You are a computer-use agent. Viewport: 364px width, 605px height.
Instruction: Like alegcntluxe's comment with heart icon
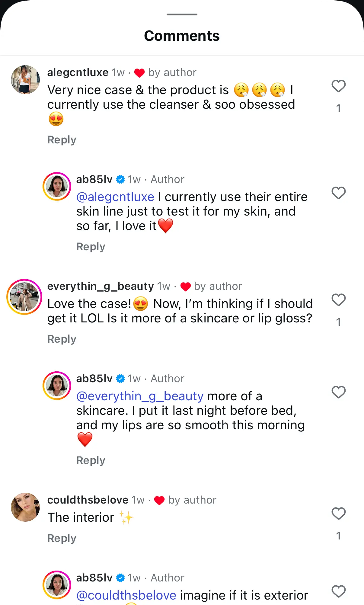tap(338, 86)
